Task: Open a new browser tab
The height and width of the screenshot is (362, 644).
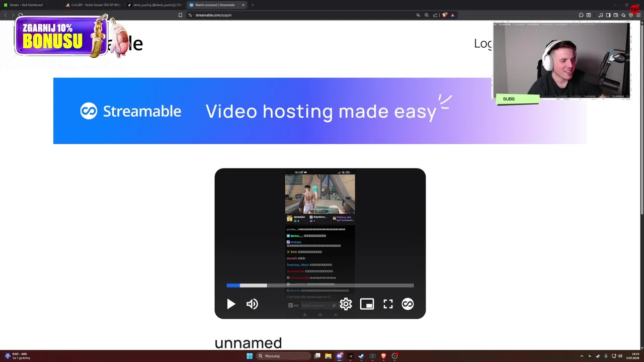Action: click(x=253, y=5)
